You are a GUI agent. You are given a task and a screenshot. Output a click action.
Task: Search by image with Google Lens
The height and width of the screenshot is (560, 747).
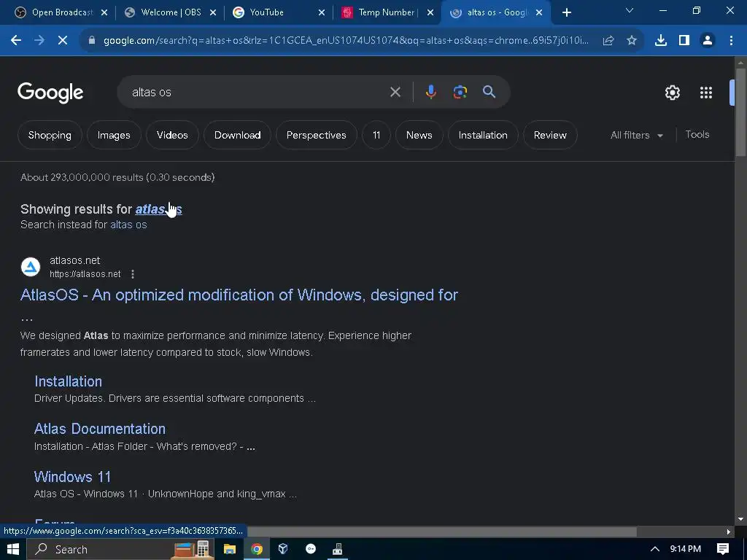pyautogui.click(x=460, y=92)
